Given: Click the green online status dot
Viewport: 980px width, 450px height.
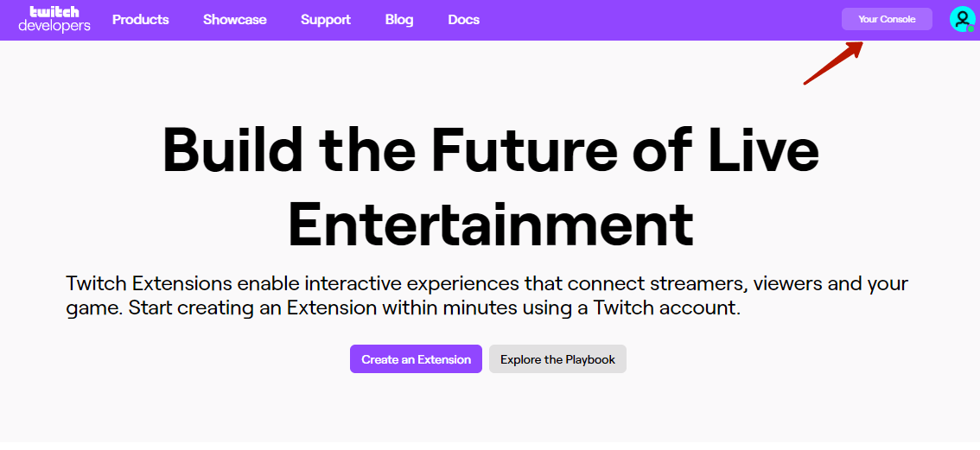Looking at the screenshot, I should [970, 29].
